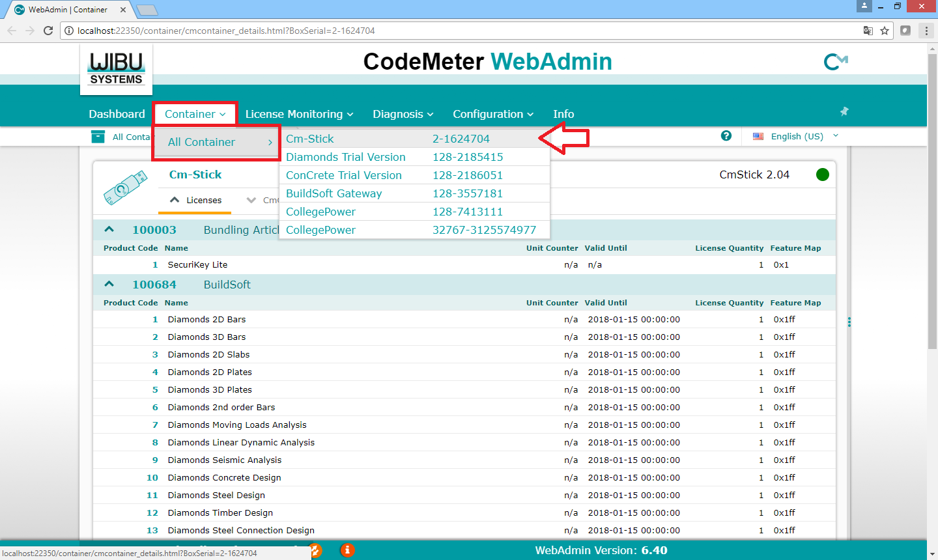
Task: Select the All Container submenu entry
Action: 216,142
